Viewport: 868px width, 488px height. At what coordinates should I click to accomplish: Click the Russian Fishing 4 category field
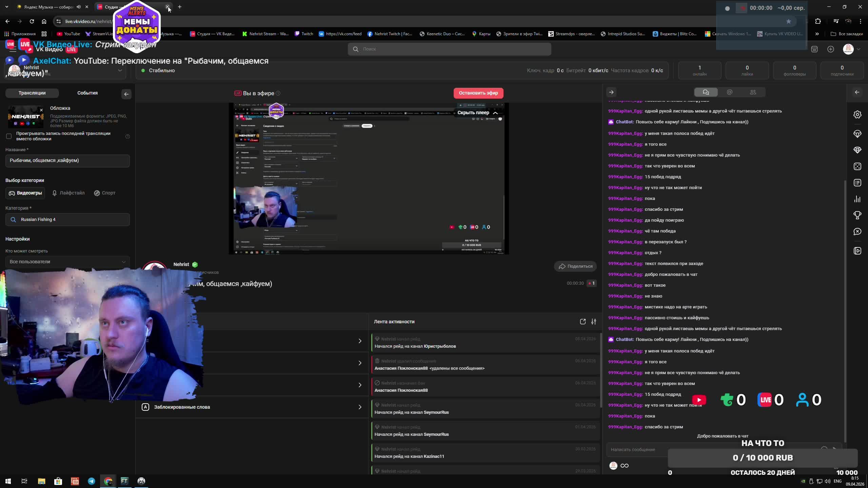[67, 220]
